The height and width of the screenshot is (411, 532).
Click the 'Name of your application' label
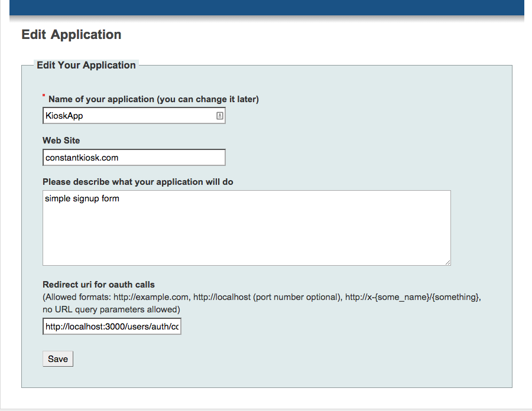153,99
